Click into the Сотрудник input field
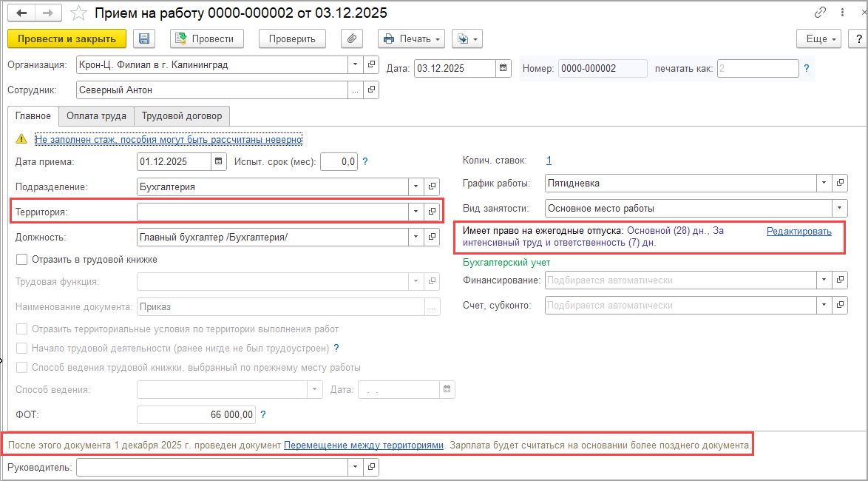Viewport: 868px width, 481px height. tap(211, 90)
